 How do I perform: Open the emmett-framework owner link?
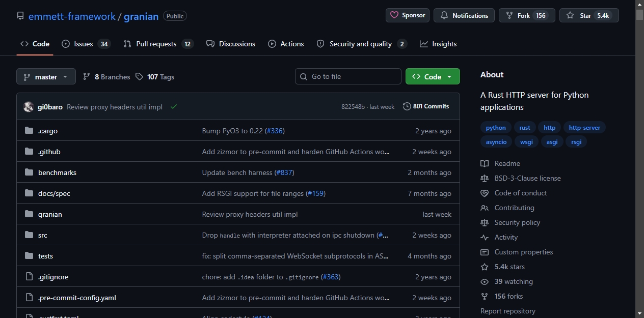pos(72,16)
